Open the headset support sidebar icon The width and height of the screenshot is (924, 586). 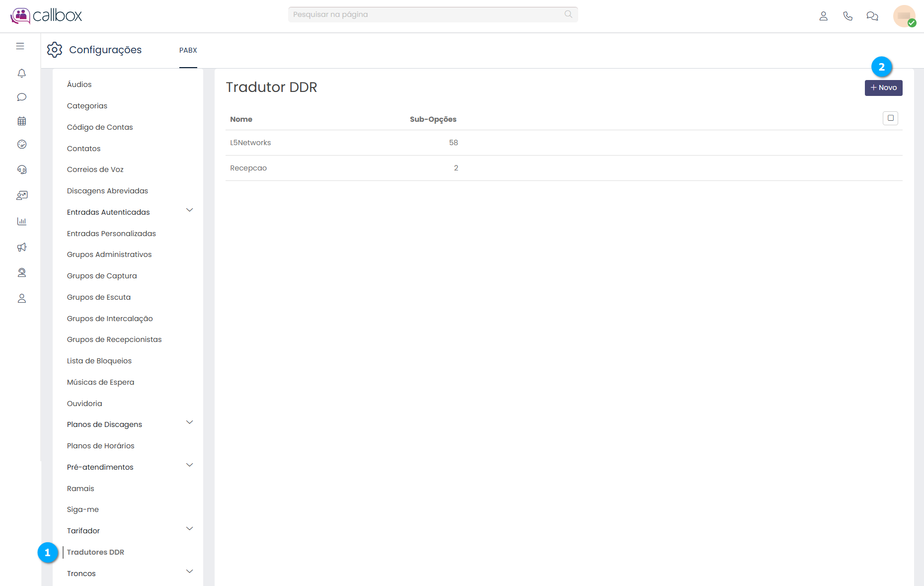tap(21, 169)
